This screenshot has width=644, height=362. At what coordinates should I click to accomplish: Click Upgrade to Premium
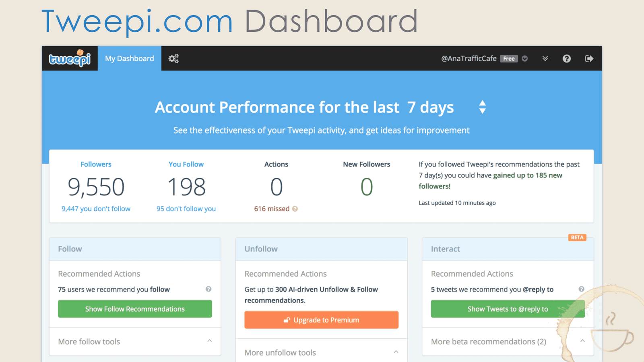pos(321,320)
